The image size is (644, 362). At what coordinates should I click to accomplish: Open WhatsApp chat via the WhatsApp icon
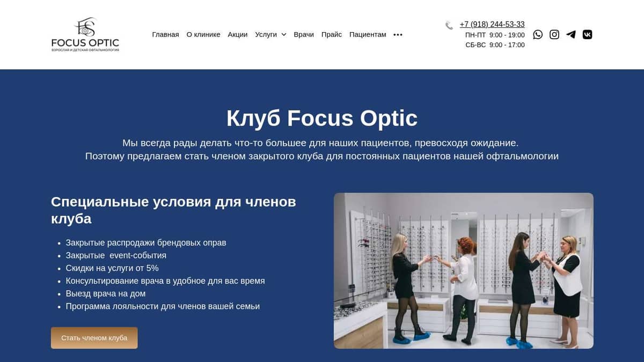[x=538, y=34]
